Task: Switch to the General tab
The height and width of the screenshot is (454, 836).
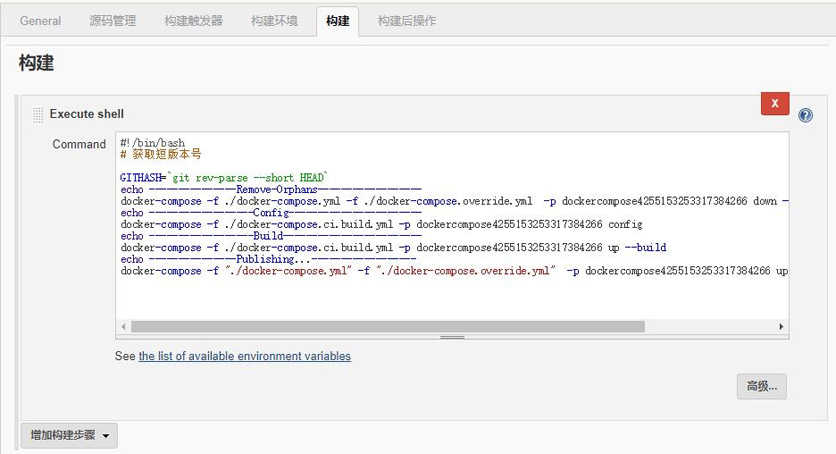Action: (x=40, y=21)
